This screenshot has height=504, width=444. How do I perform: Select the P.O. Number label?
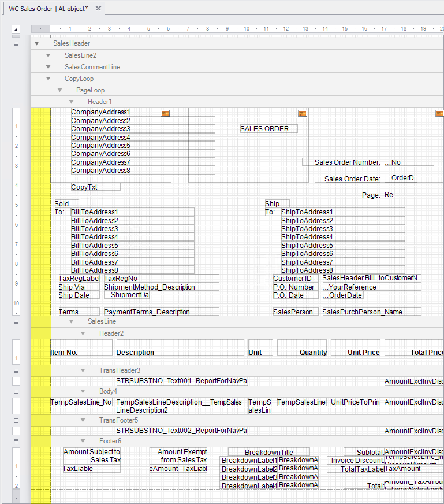point(296,287)
